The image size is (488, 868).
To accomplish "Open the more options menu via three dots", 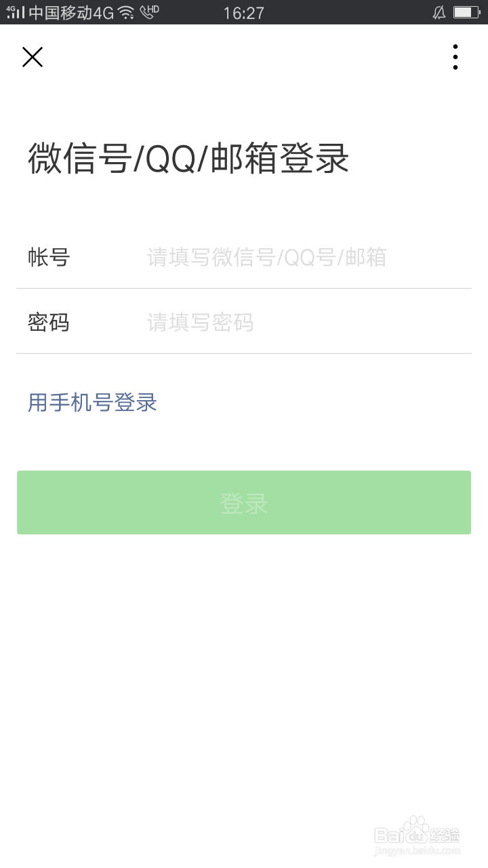I will tap(455, 56).
